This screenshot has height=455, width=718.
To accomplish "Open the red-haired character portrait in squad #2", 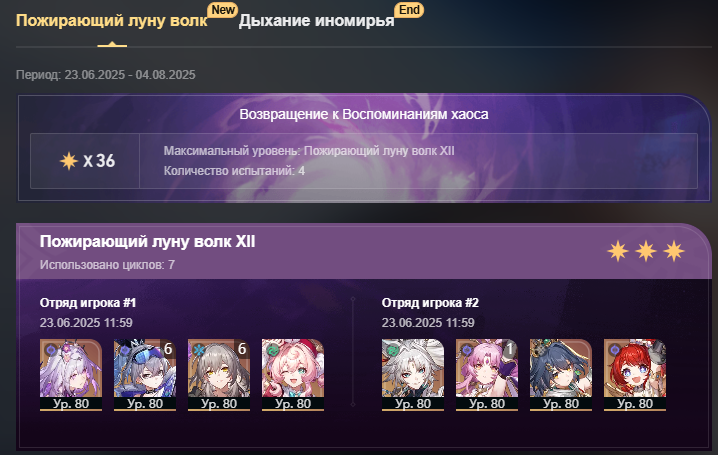I will click(635, 375).
